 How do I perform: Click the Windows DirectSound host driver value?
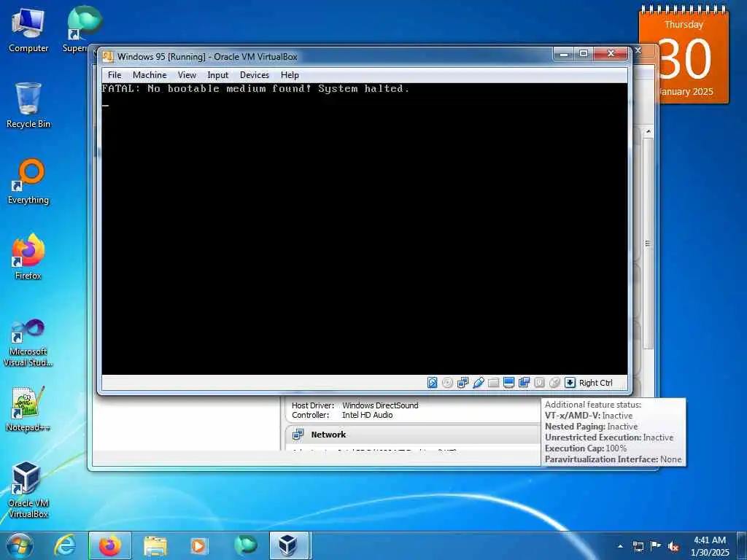pyautogui.click(x=380, y=405)
